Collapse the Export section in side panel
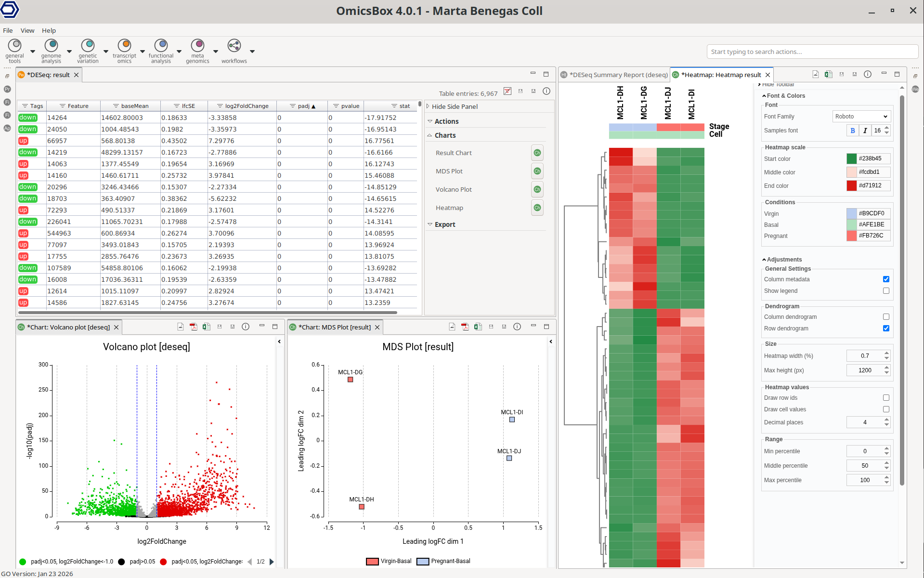This screenshot has height=578, width=924. click(429, 225)
